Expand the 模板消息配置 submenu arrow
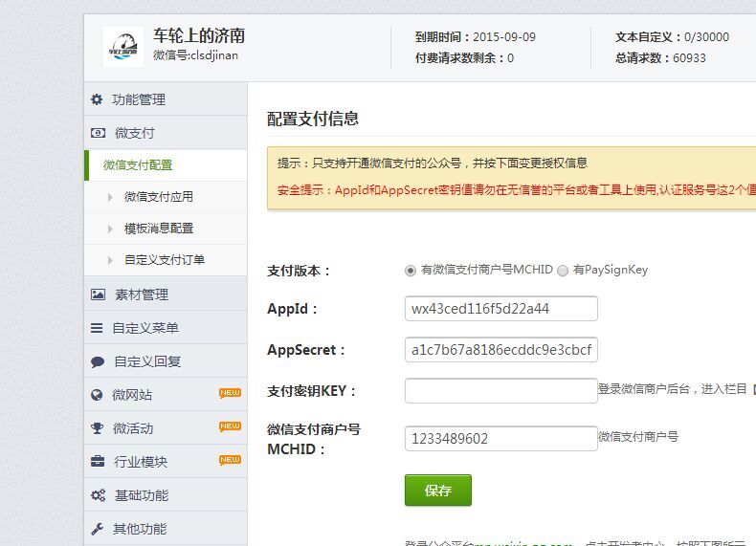This screenshot has width=756, height=546. click(x=111, y=229)
